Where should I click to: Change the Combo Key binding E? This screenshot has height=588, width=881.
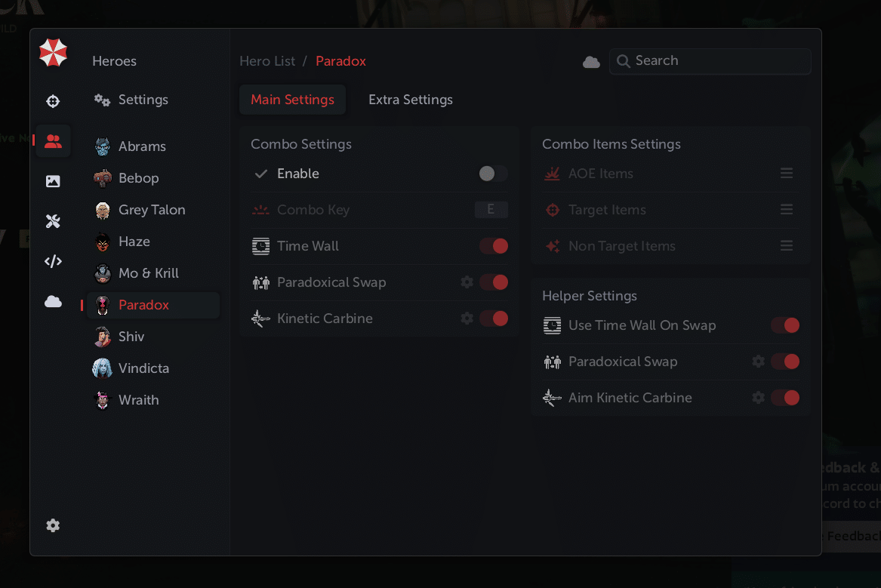491,210
